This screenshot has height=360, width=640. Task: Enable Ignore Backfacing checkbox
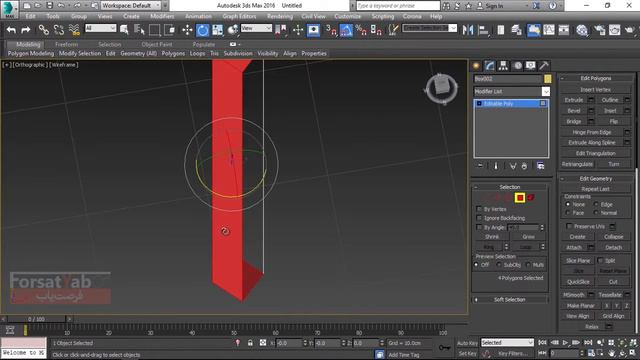point(479,218)
